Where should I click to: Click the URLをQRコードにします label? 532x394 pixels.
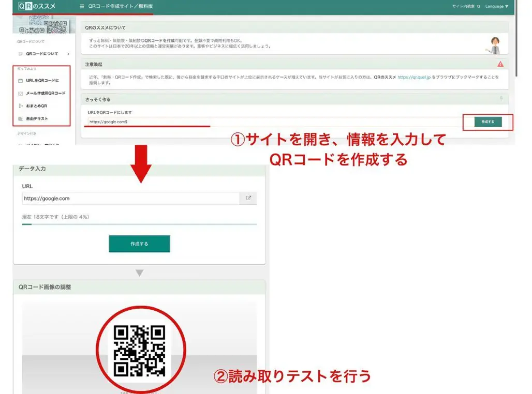pyautogui.click(x=110, y=113)
